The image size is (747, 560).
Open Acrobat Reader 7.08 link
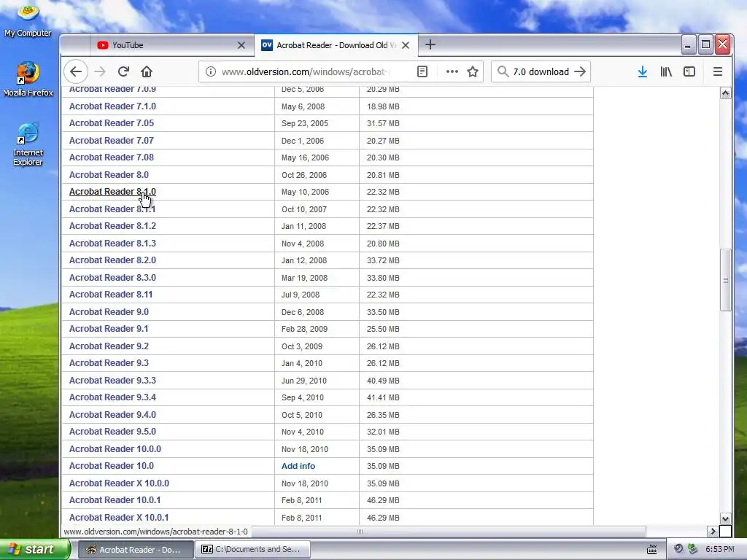coord(112,157)
